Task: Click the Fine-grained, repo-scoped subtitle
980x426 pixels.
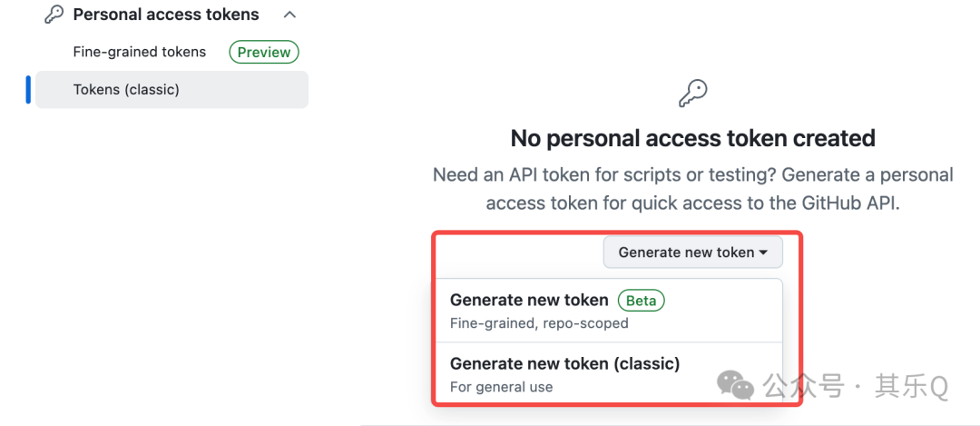Action: point(539,324)
